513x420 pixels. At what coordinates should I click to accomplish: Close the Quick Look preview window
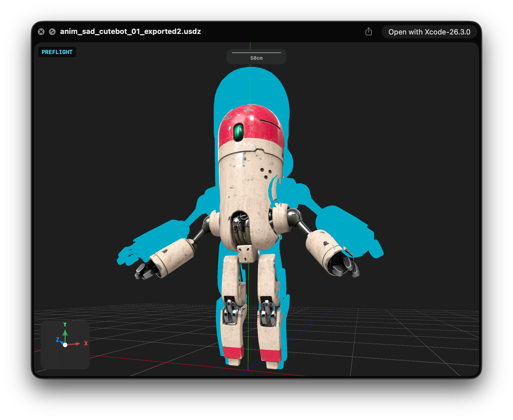tap(41, 32)
